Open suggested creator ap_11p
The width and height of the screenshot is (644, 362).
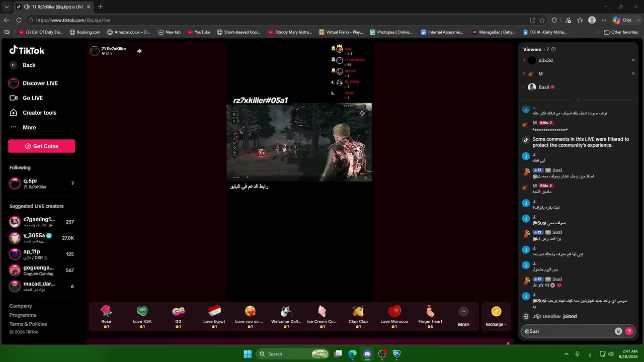click(42, 254)
